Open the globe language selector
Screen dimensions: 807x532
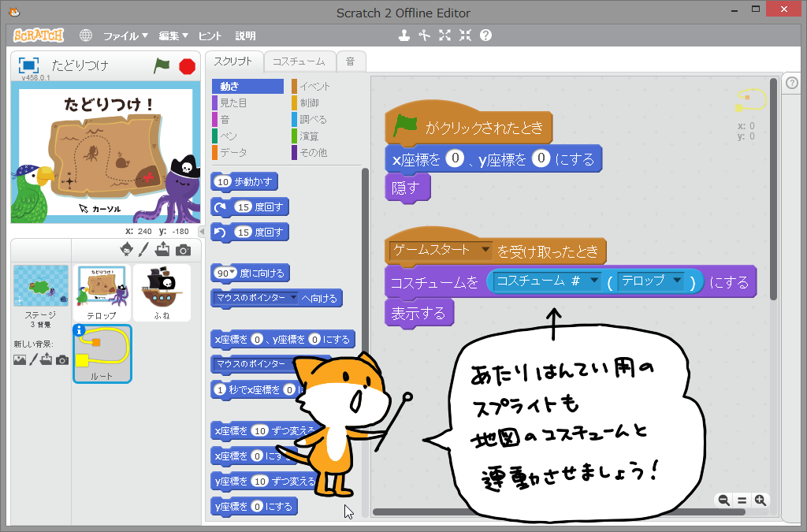coord(86,35)
